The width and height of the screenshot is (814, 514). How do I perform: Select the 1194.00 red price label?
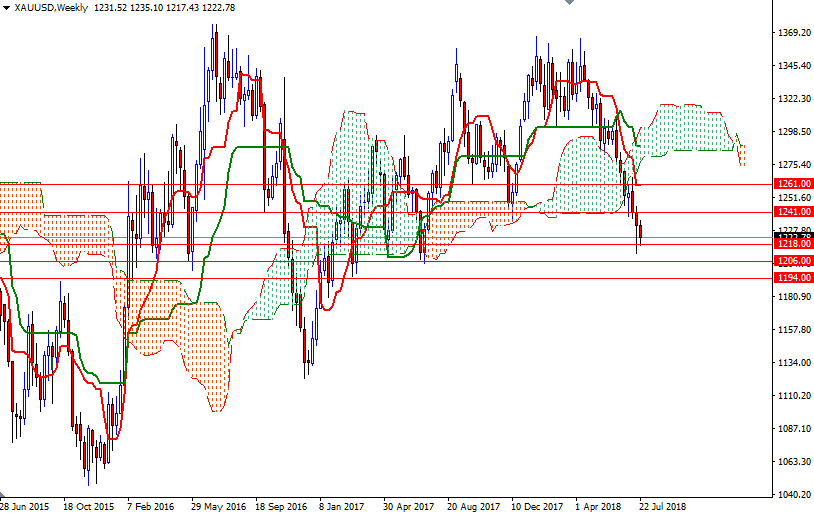click(792, 278)
